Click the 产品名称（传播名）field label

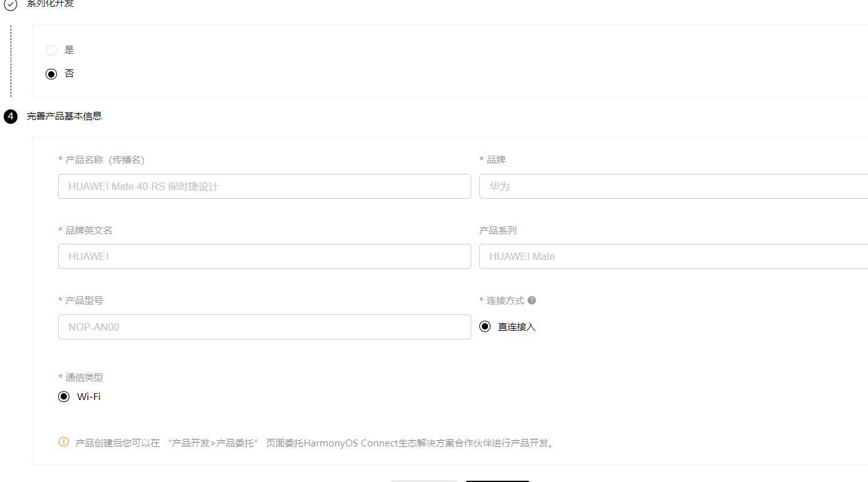pyautogui.click(x=105, y=160)
